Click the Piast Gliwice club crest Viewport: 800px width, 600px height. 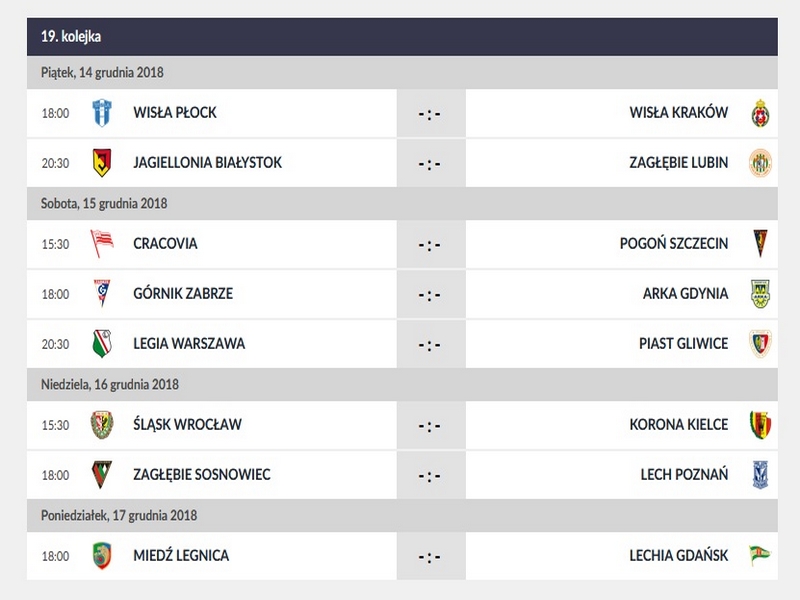point(761,343)
